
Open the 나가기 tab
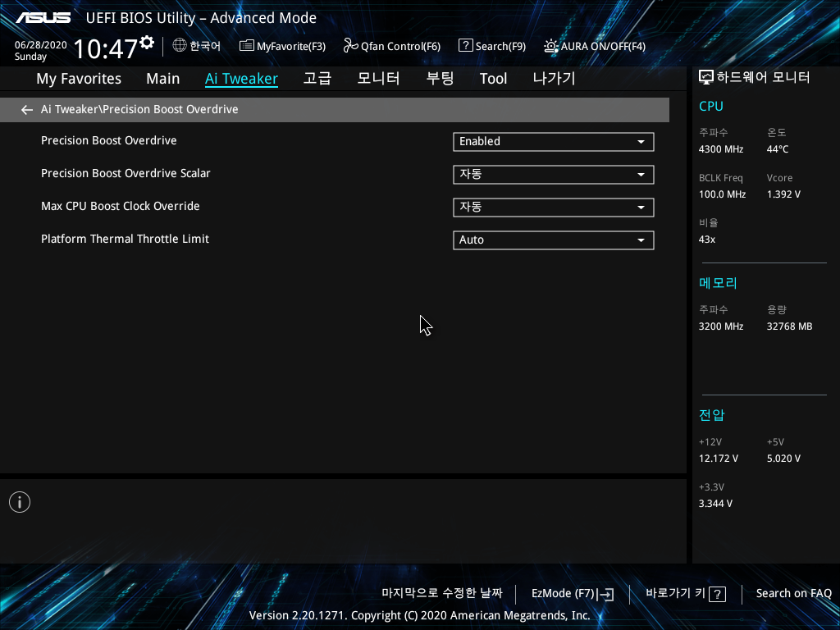tap(554, 79)
